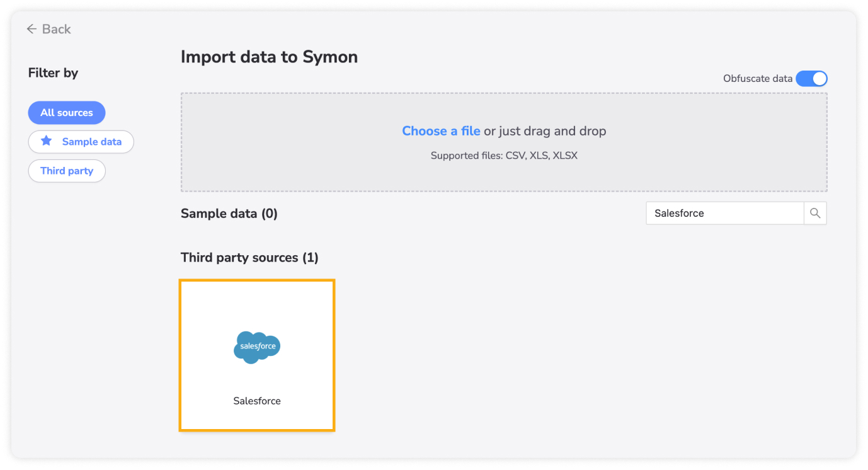Filter by Third party sources
868x470 pixels.
67,171
